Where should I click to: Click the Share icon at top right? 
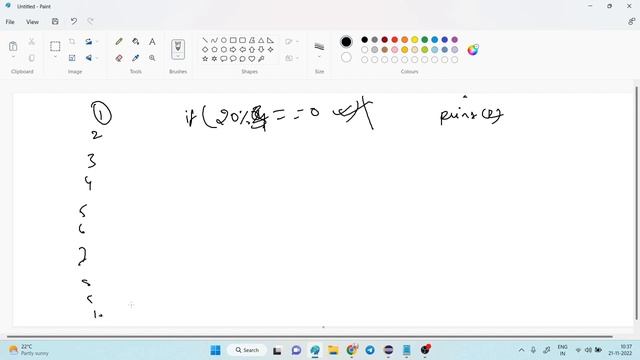pyautogui.click(x=631, y=22)
